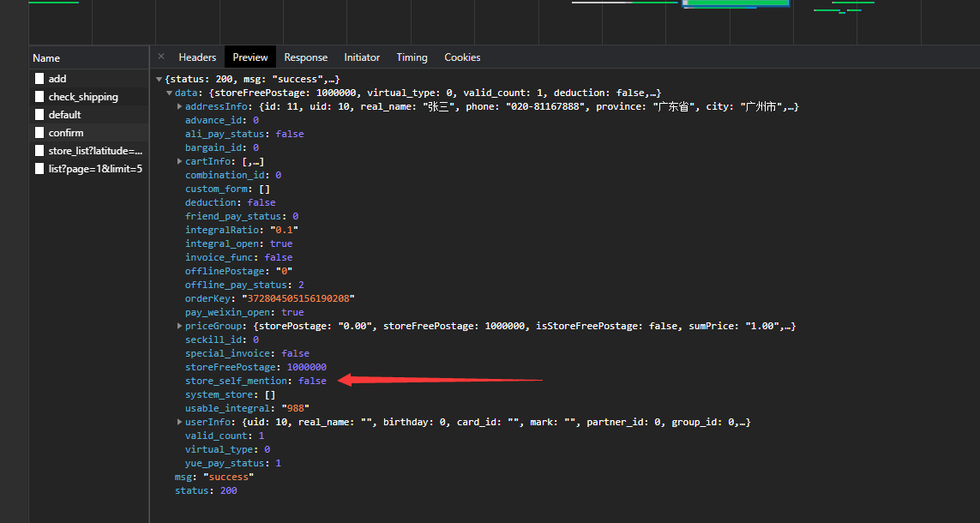Select the final status 200 line
980x523 pixels.
tap(206, 491)
